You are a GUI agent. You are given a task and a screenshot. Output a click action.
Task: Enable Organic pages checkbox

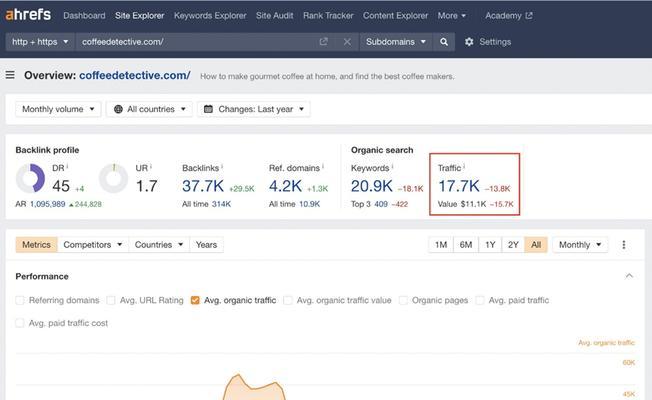(403, 300)
